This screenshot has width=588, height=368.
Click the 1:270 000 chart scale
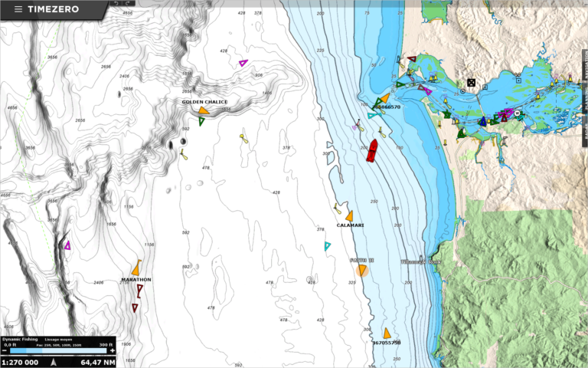[21, 362]
